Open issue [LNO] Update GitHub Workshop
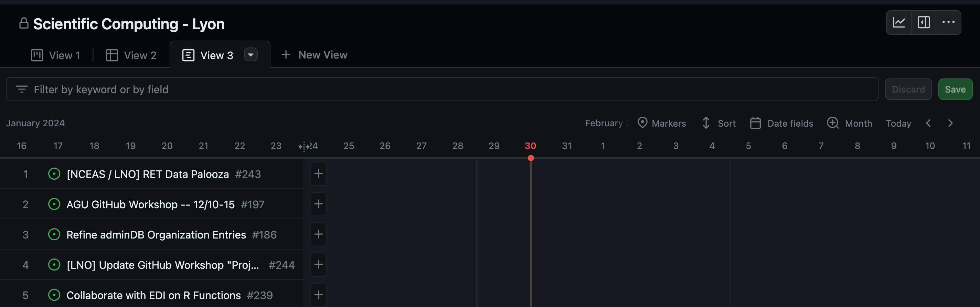The height and width of the screenshot is (307, 980). (x=163, y=265)
